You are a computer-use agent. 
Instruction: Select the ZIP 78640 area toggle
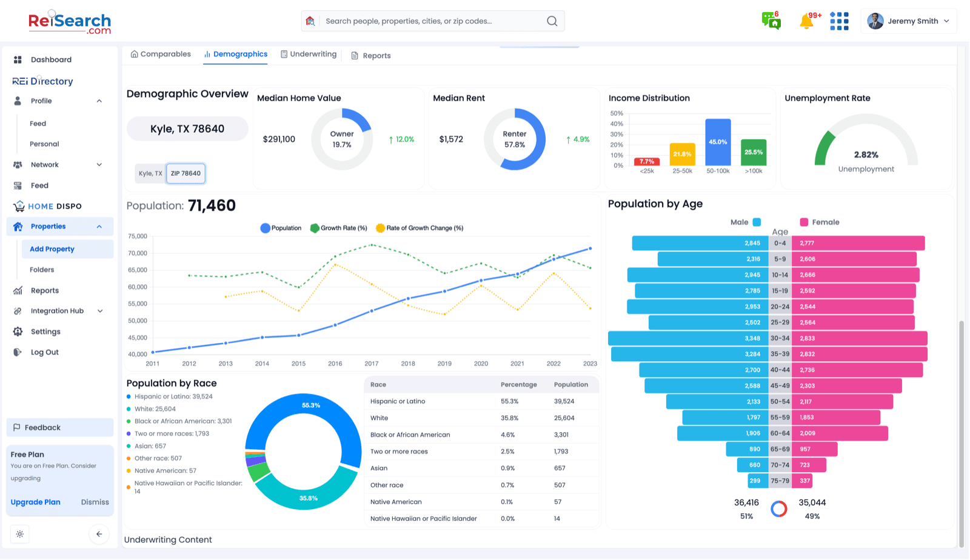click(x=186, y=173)
